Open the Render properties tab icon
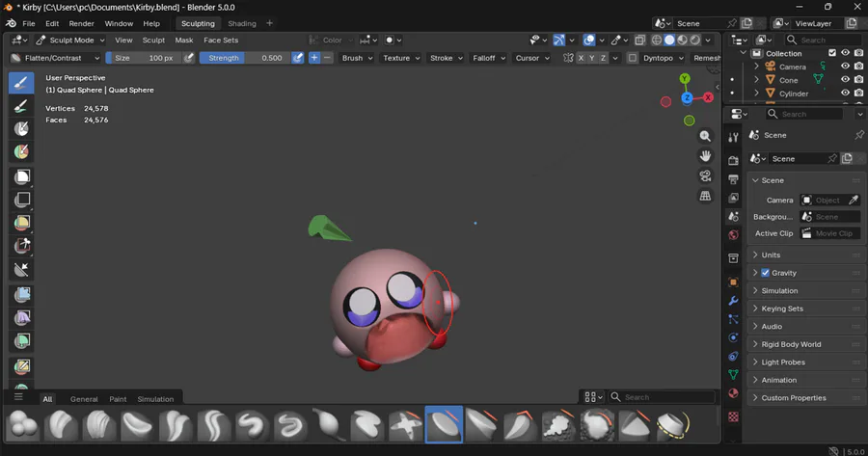Screen dimensions: 868x456 734,160
